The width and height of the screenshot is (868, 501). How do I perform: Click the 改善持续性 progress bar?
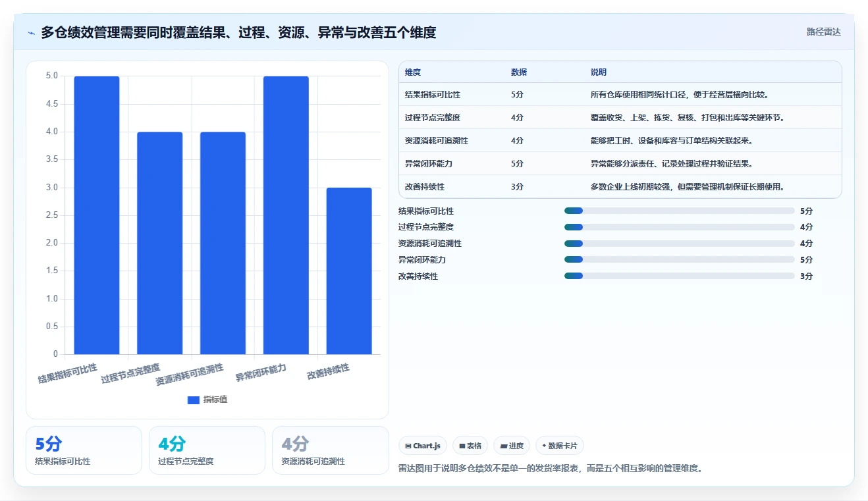coord(680,276)
